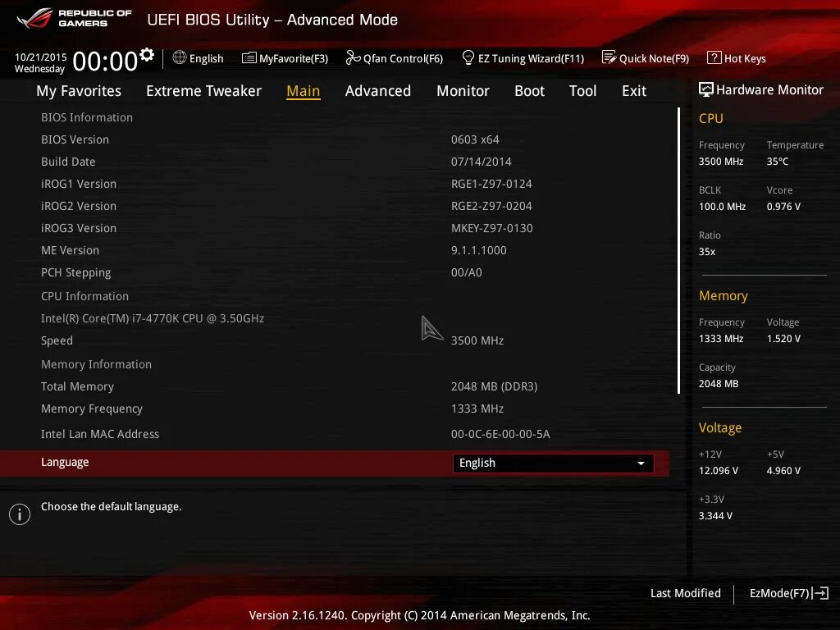Click the Hot Keys question mark icon

[x=714, y=57]
